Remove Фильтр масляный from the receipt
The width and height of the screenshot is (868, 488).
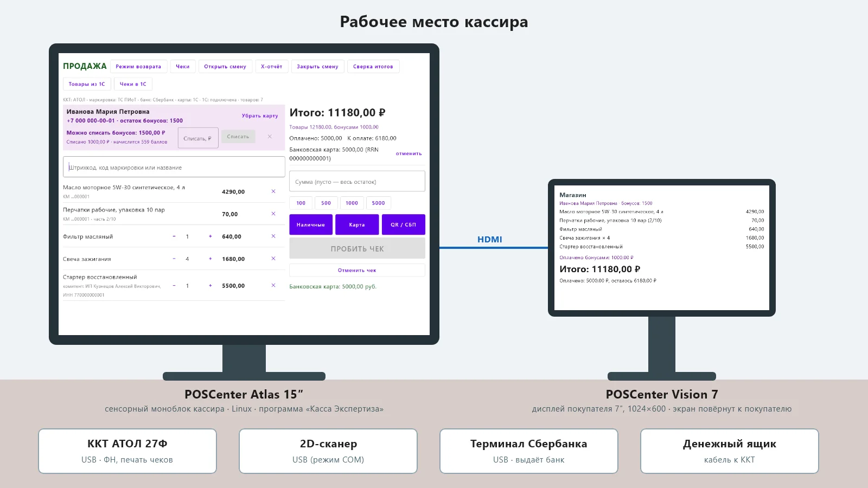(x=273, y=236)
